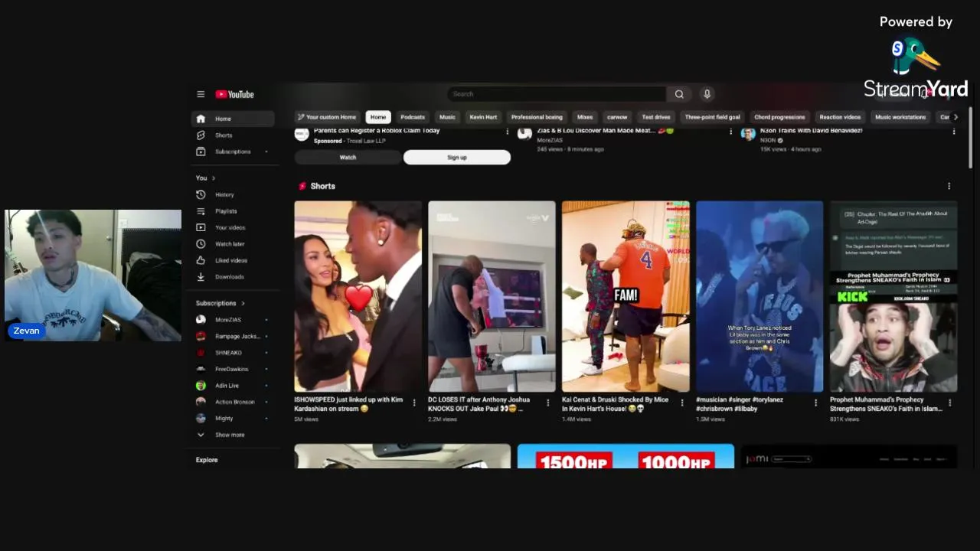980x551 pixels.
Task: Open options menu for ISHOWSPEED short
Action: click(x=414, y=403)
